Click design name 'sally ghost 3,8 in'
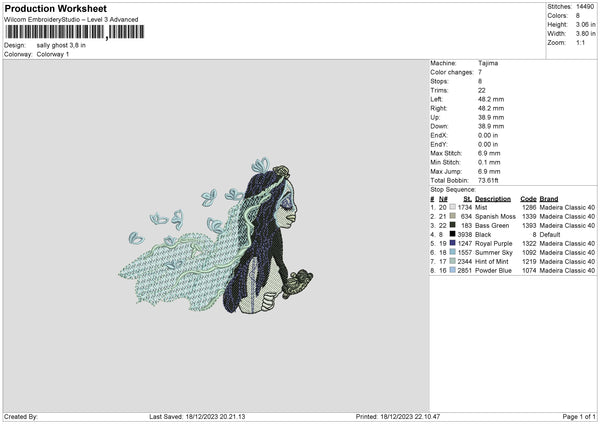The image size is (600, 424). pyautogui.click(x=61, y=45)
